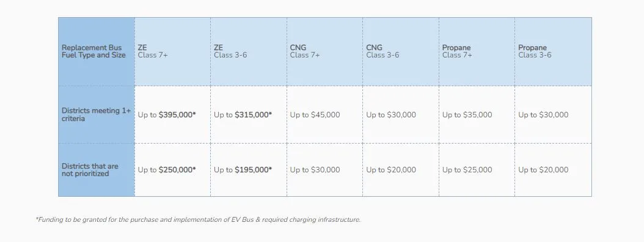Viewport: 644px width, 242px height.
Task: Click the Up to $250,000* cell
Action: point(167,170)
